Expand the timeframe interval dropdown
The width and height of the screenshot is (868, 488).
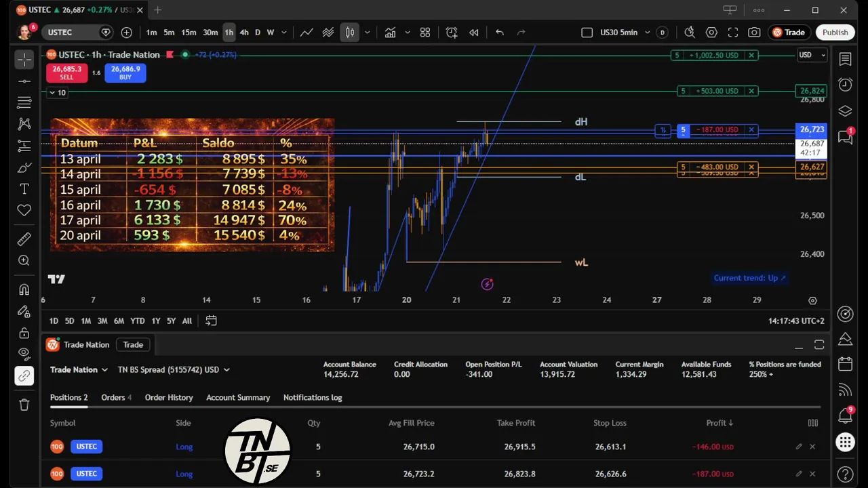[284, 33]
